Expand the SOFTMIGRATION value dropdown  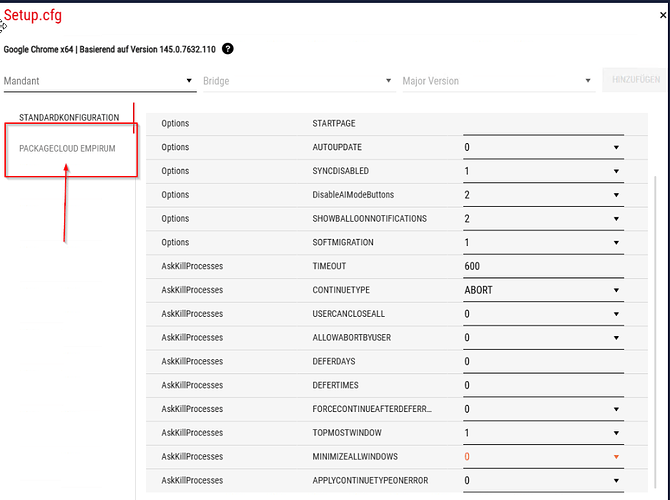point(542,243)
